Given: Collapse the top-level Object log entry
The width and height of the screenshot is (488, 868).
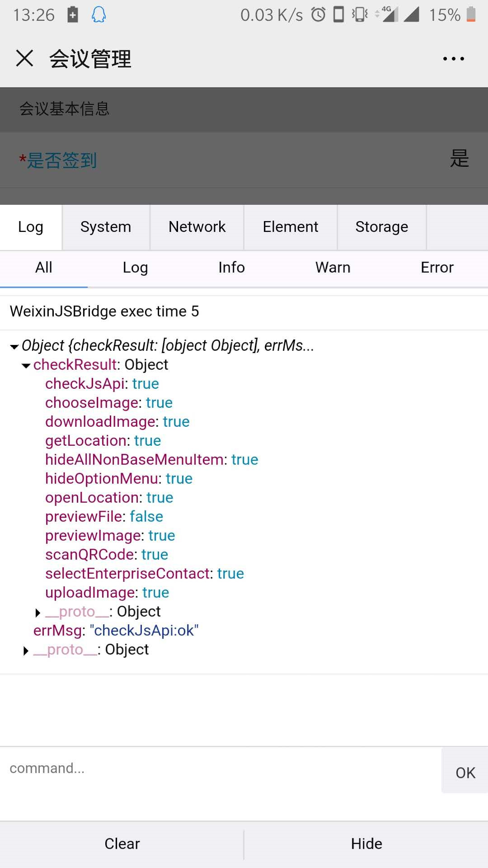Looking at the screenshot, I should (14, 347).
